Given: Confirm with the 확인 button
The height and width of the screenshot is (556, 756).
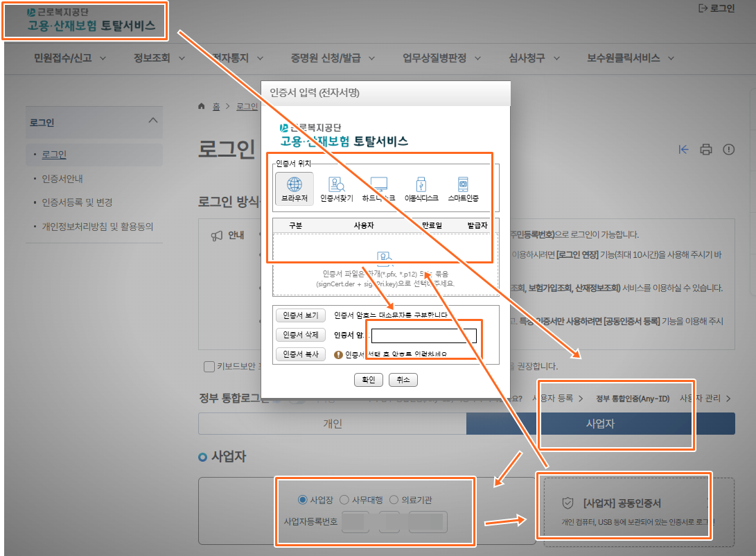Looking at the screenshot, I should [369, 380].
